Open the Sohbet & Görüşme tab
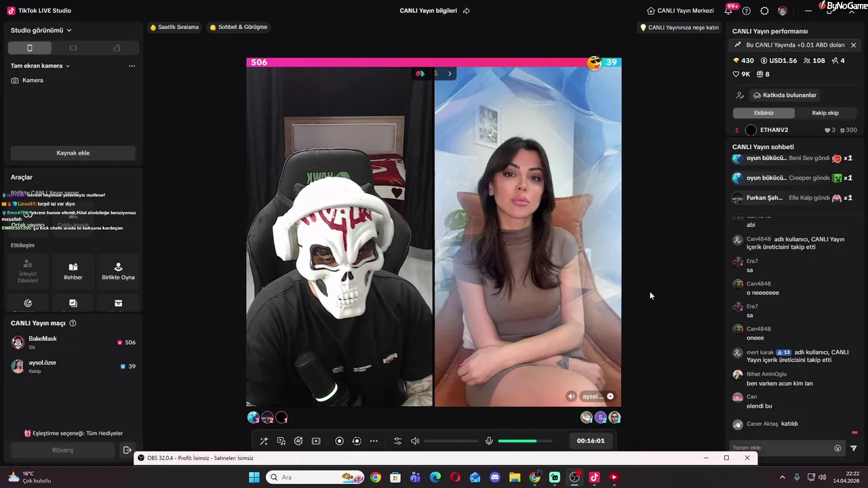The image size is (868, 488). click(x=239, y=27)
